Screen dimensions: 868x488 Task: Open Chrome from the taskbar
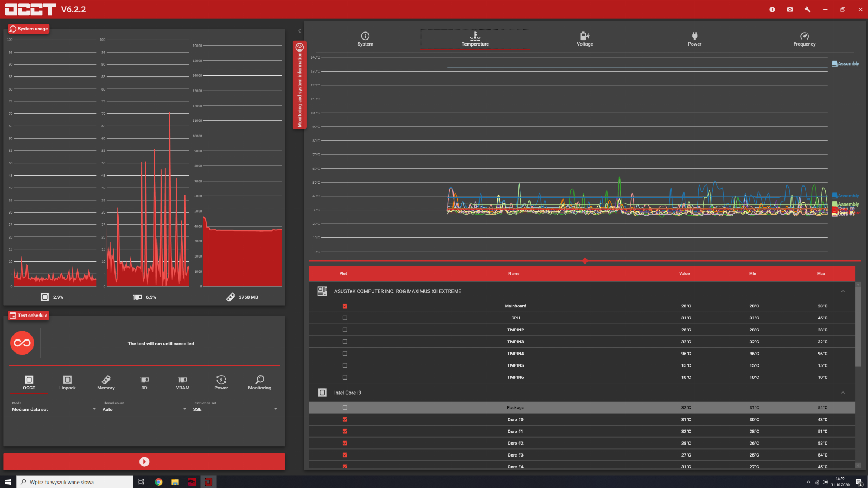click(158, 481)
